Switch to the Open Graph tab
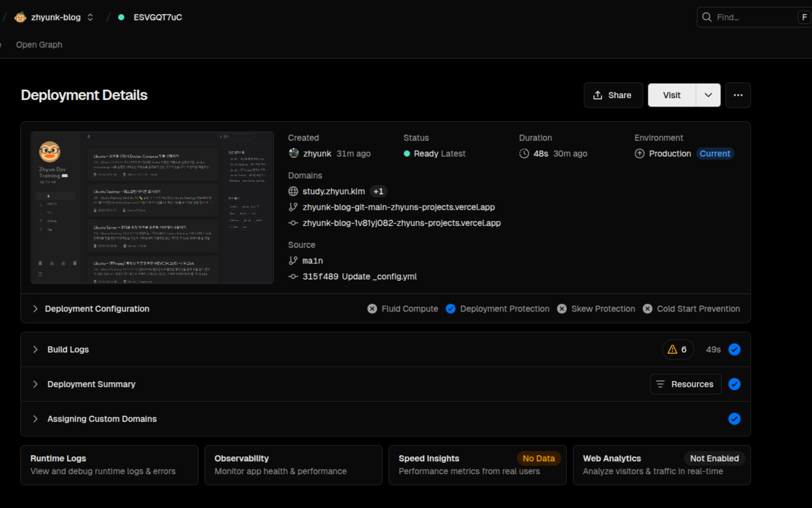 tap(39, 45)
